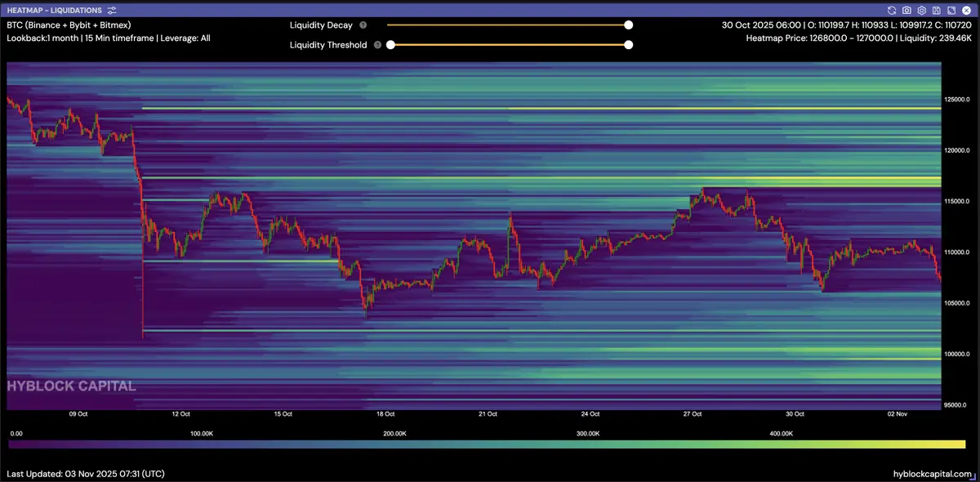
Task: Click the liquidity color scale gradient bar
Action: tap(487, 444)
